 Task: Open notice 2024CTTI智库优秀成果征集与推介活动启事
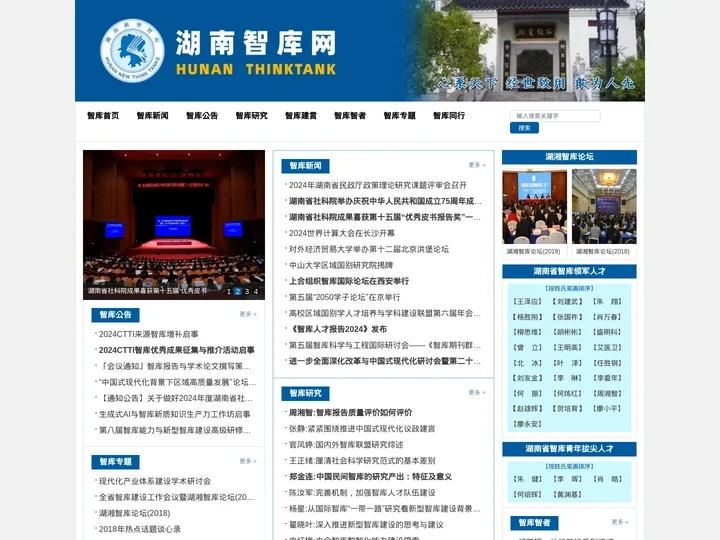[176, 350]
